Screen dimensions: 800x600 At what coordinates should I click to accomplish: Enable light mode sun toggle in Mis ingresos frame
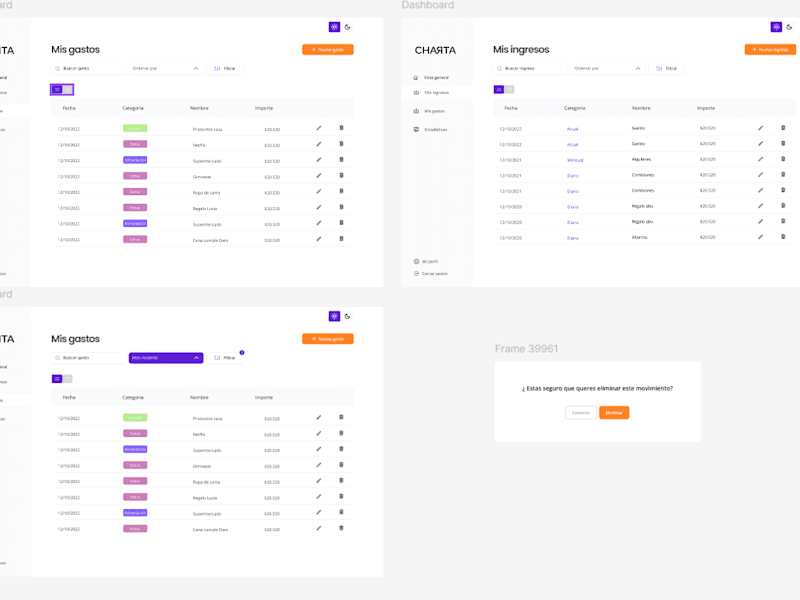click(776, 27)
